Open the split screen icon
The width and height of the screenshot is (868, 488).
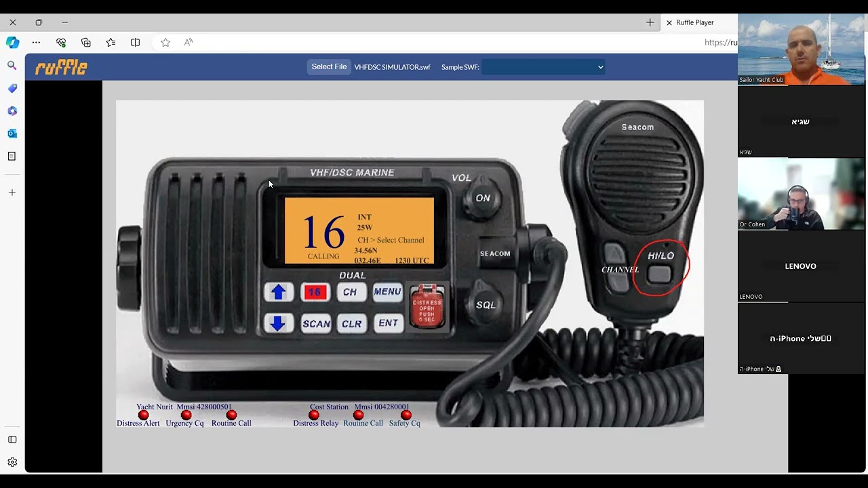pyautogui.click(x=136, y=43)
